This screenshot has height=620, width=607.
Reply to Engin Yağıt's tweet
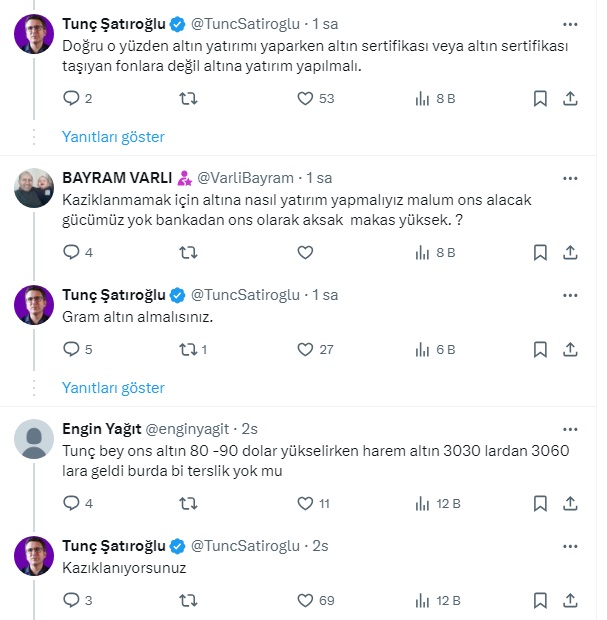pyautogui.click(x=71, y=504)
